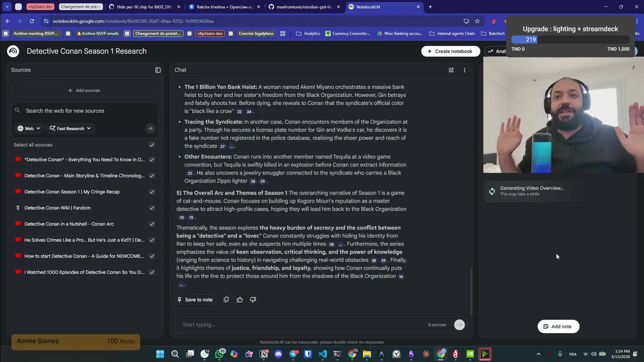
Task: Submit the web source search arrow
Action: click(150, 128)
